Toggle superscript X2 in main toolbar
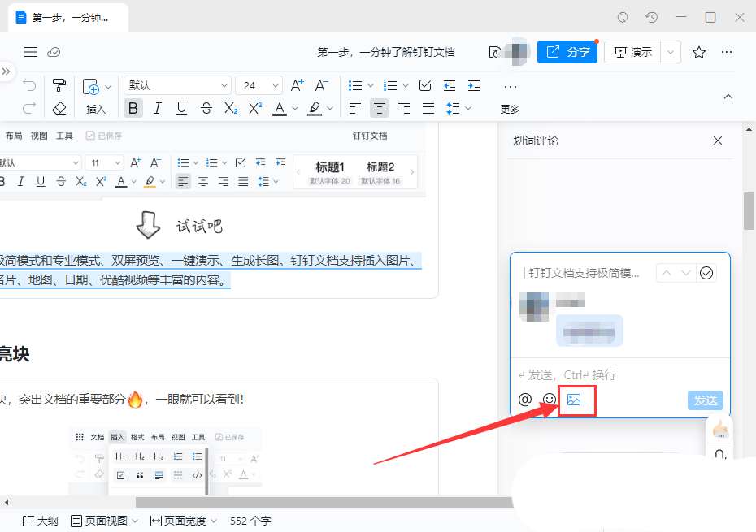756x532 pixels. point(255,108)
